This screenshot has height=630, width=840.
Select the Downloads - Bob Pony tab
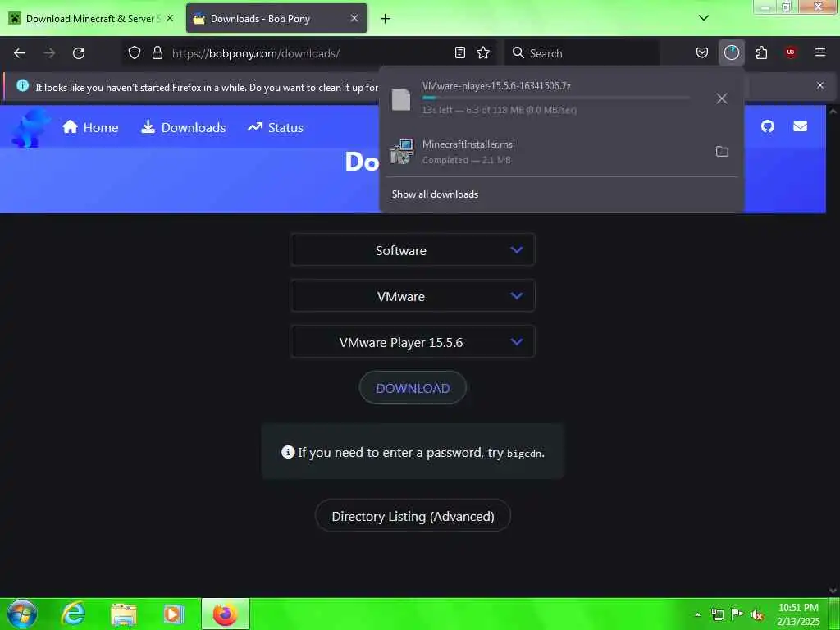click(x=276, y=18)
